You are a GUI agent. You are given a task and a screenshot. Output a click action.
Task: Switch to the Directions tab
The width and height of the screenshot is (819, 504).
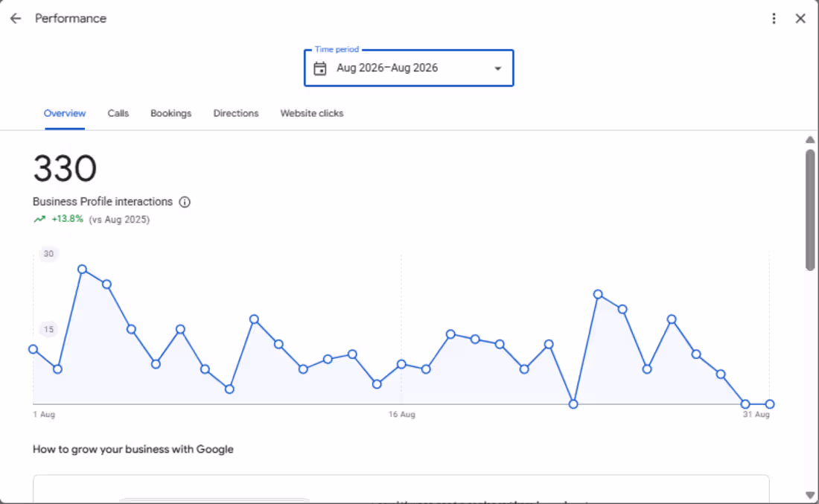click(235, 113)
